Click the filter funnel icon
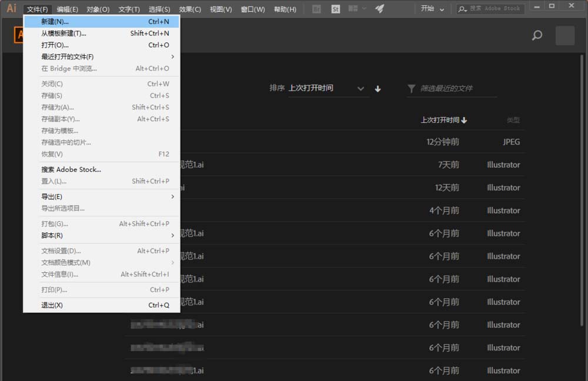This screenshot has width=588, height=381. coord(411,89)
